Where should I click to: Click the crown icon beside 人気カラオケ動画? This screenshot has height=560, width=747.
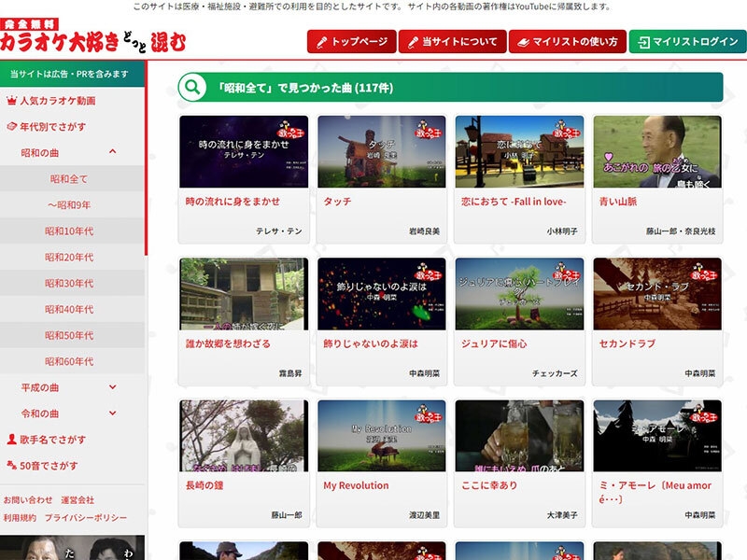[x=11, y=101]
